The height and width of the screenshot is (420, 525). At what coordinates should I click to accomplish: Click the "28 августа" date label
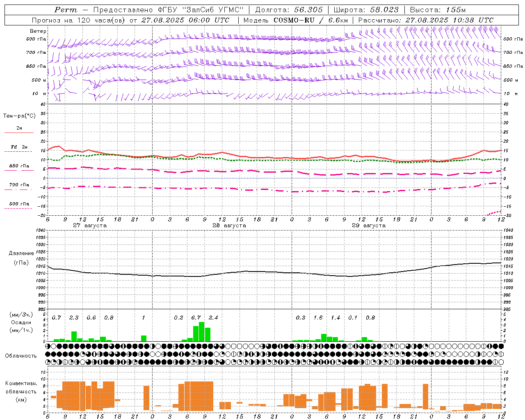(x=229, y=226)
